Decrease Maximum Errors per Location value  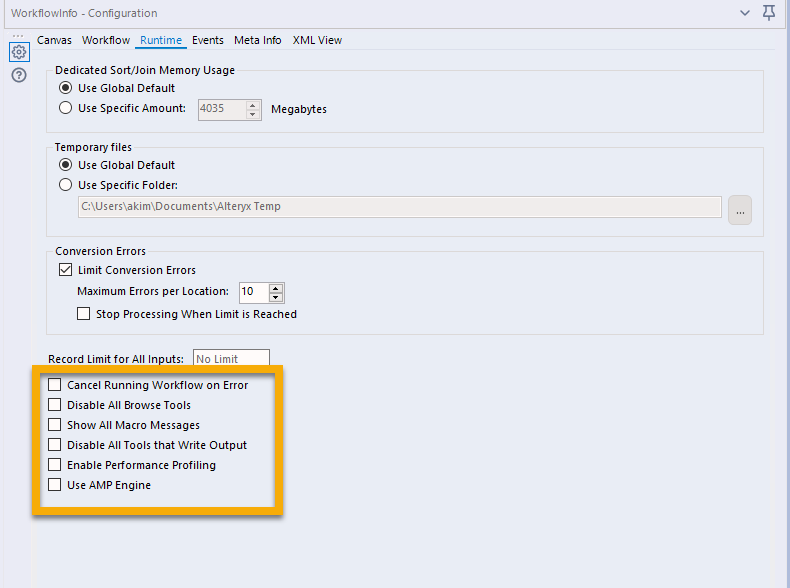click(276, 297)
